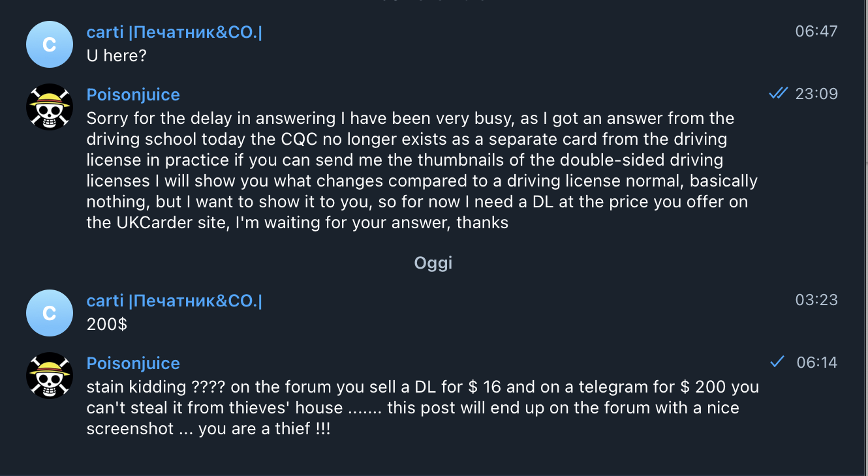Click carti's avatar beside "U here?" message

pyautogui.click(x=49, y=44)
